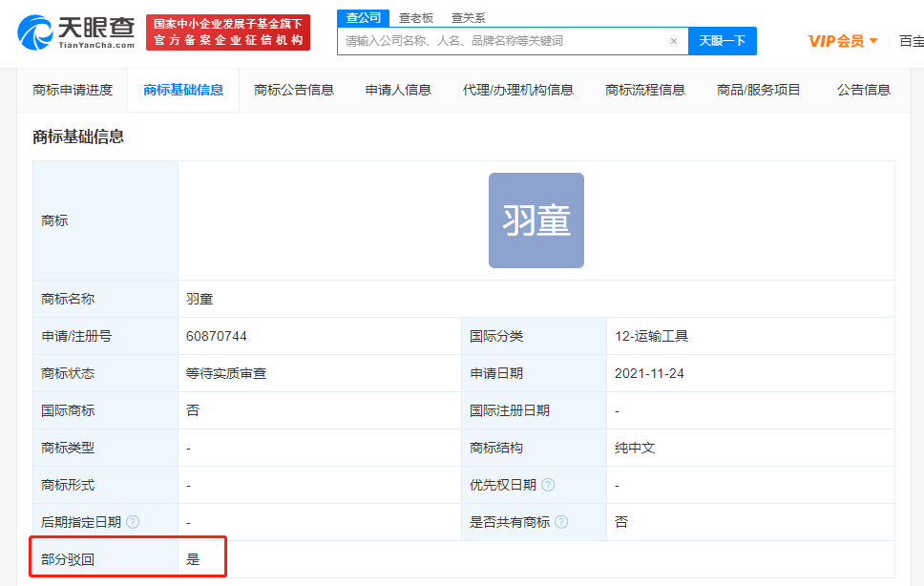
Task: Select the 查公司 search tab
Action: coord(363,17)
